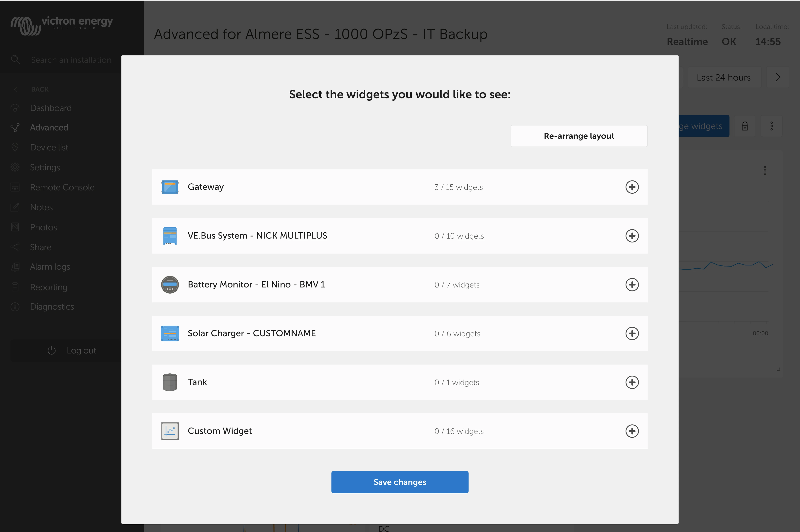This screenshot has height=532, width=800.
Task: Click the Device list pin icon
Action: [x=15, y=148]
